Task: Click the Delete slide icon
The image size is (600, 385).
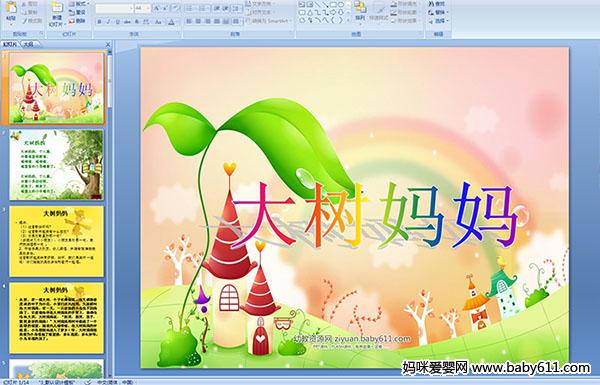Action: pyautogui.click(x=78, y=21)
